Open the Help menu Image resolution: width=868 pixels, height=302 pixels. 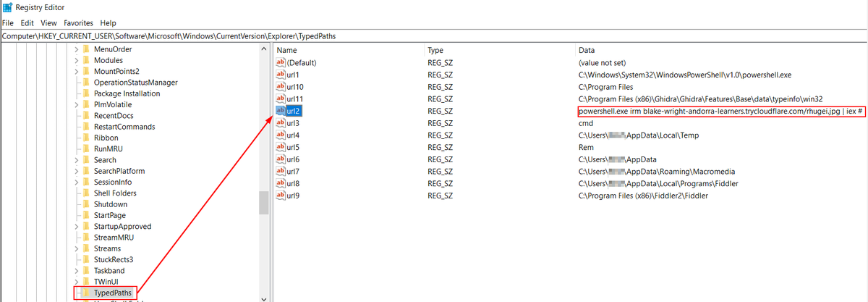[109, 23]
